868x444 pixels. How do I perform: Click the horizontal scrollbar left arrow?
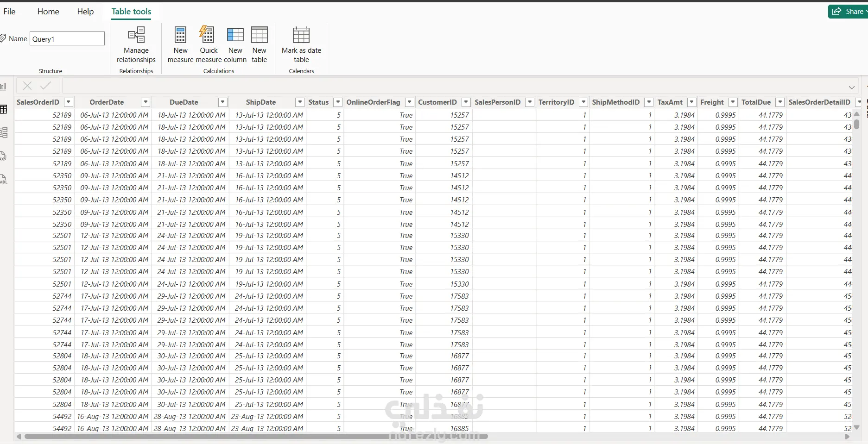[19, 436]
